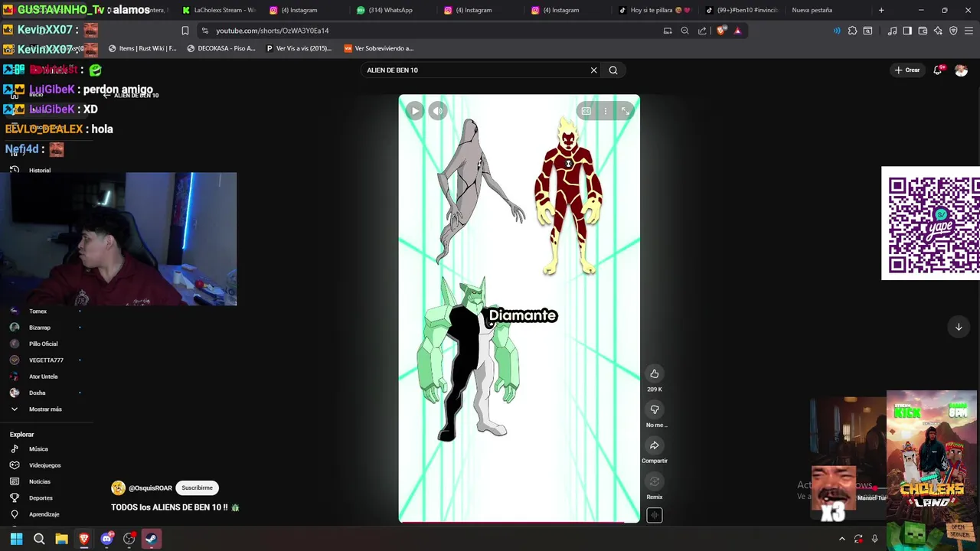Image resolution: width=980 pixels, height=551 pixels.
Task: Open the Windows Start menu
Action: [16, 539]
